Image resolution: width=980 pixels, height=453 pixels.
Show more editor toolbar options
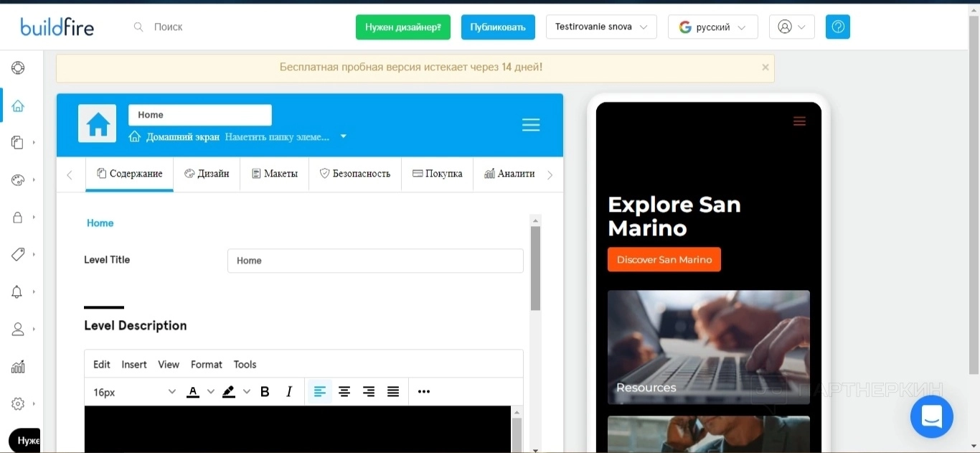tap(424, 392)
